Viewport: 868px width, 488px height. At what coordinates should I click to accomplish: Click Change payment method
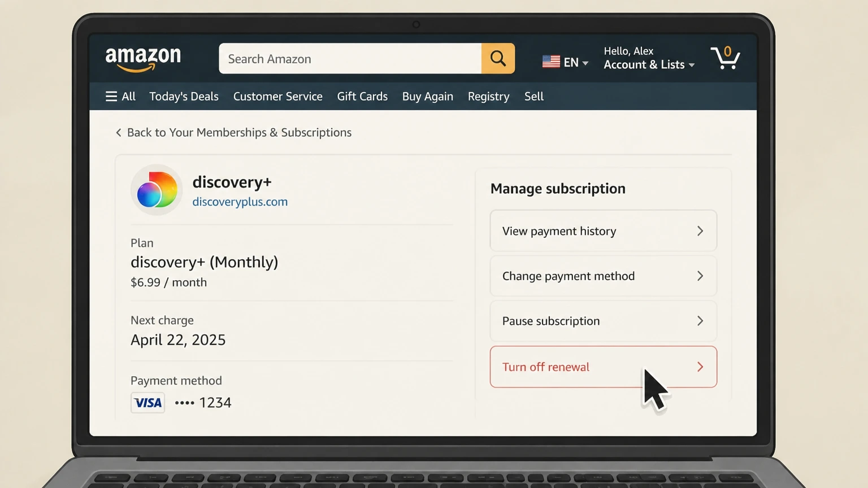604,276
